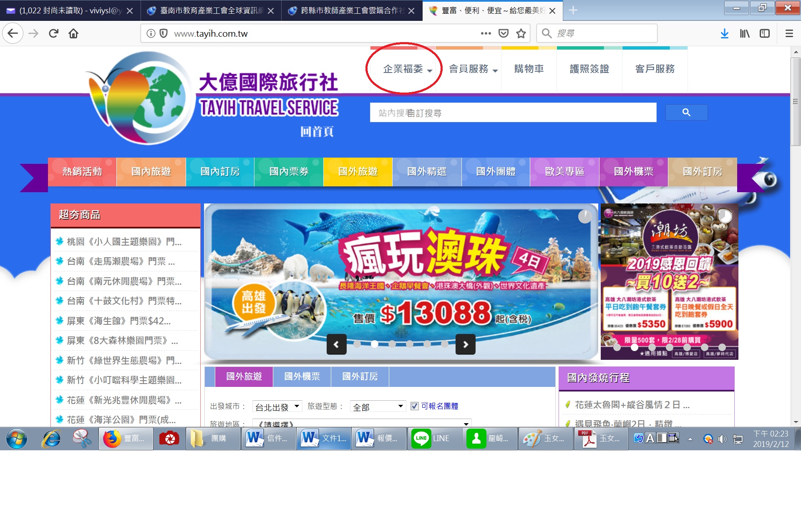Screen dimensions: 801x532
Task: Click into the 站內搜尋 search field
Action: pyautogui.click(x=513, y=113)
